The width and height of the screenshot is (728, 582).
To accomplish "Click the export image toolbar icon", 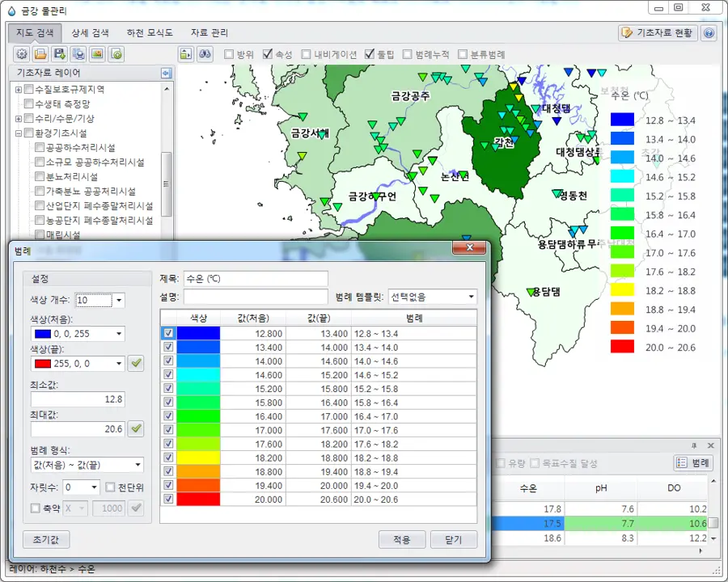I will [x=98, y=54].
